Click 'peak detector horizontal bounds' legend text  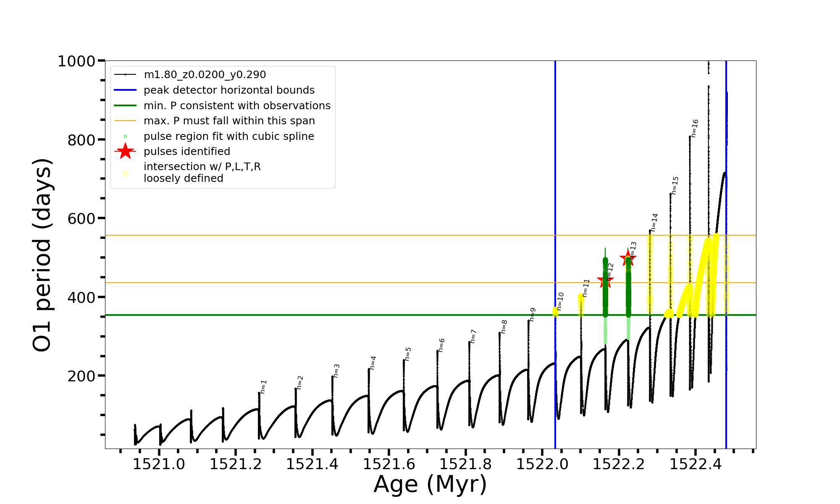pos(229,90)
